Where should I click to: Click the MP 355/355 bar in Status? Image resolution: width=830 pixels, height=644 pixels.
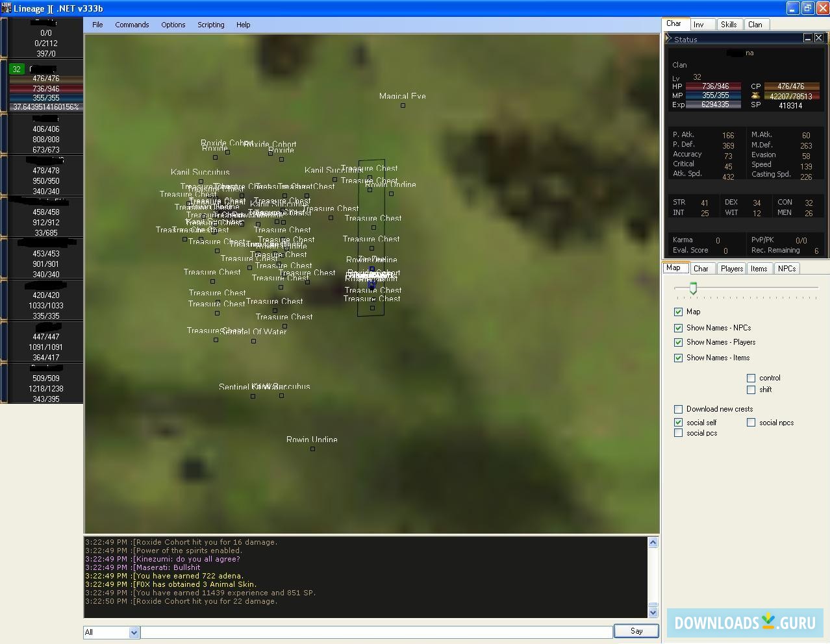point(713,95)
